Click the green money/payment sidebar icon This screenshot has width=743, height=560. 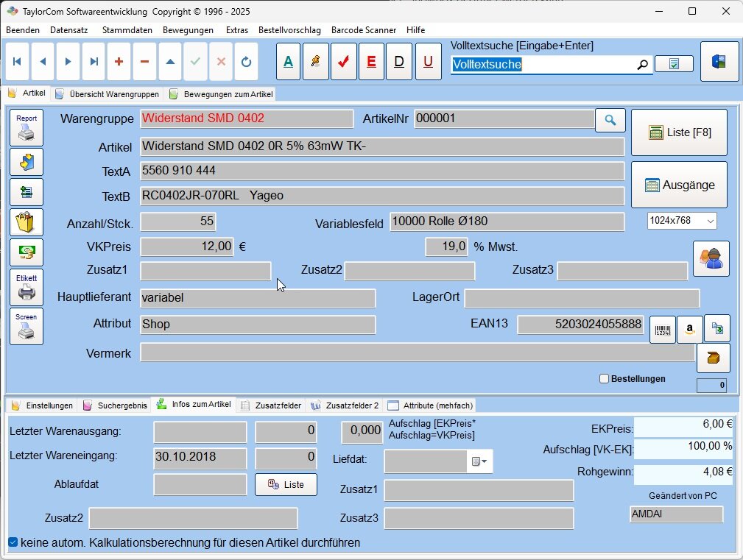point(27,252)
